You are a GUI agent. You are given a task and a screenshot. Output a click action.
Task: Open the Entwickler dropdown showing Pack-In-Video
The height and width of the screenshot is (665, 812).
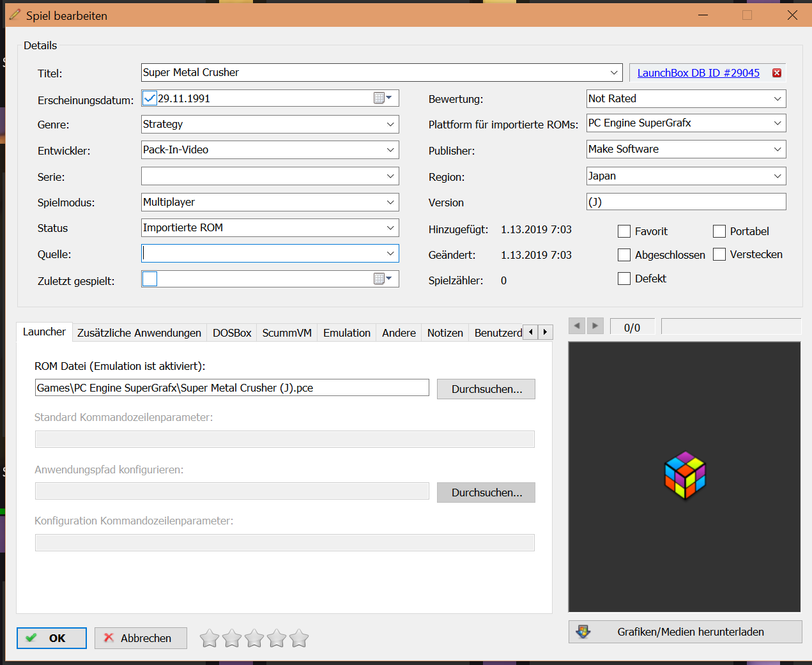point(390,149)
